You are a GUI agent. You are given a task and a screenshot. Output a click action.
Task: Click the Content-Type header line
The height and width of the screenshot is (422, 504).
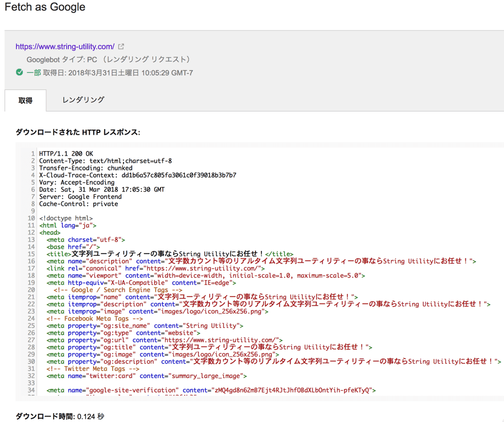pos(105,161)
